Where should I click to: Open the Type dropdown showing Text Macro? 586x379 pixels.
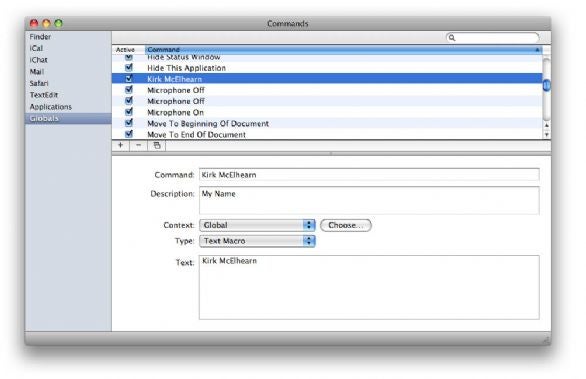pyautogui.click(x=257, y=241)
